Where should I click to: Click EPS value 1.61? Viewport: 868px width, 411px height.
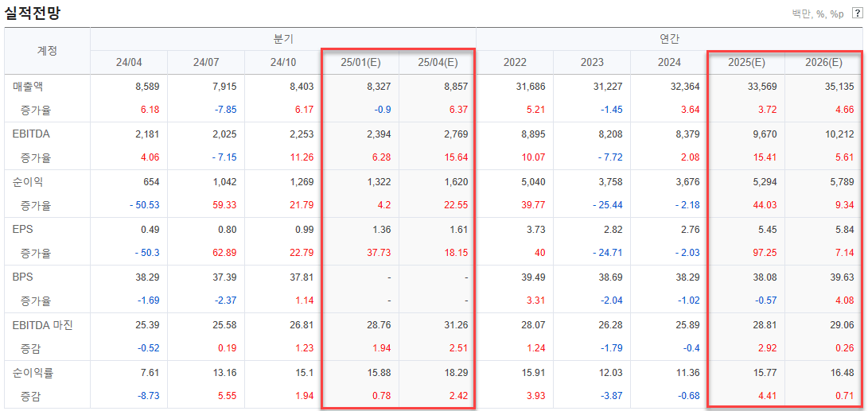pos(459,230)
